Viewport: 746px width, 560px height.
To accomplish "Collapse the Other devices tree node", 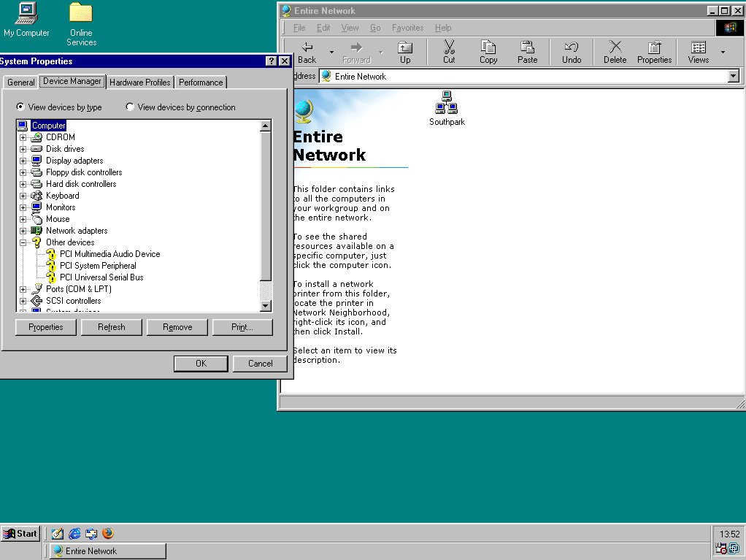I will coord(23,242).
